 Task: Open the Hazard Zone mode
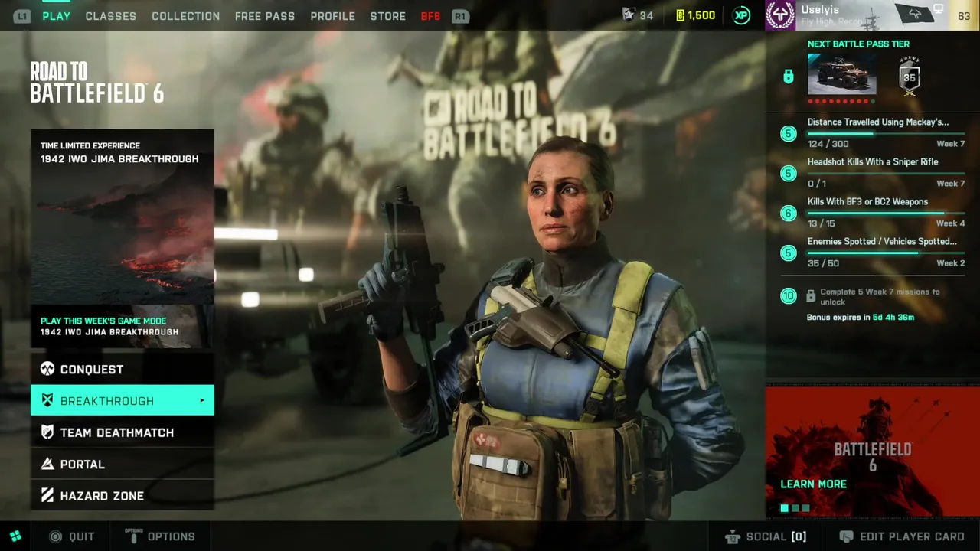122,496
